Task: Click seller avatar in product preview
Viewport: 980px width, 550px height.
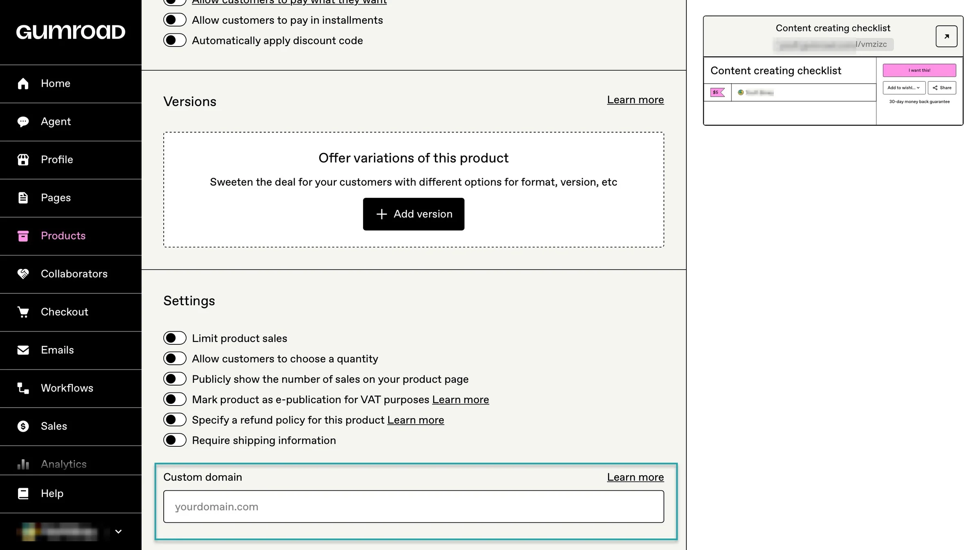Action: pyautogui.click(x=741, y=93)
